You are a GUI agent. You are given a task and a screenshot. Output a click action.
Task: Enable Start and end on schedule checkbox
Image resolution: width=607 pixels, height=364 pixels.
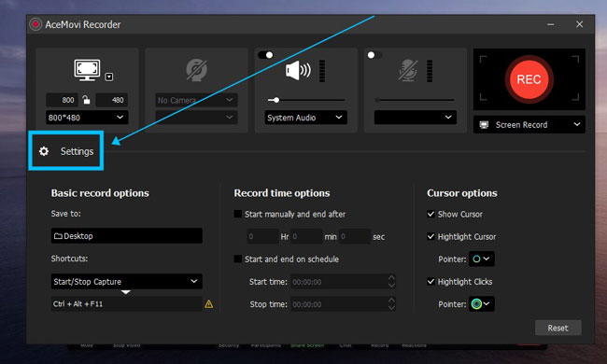point(238,259)
